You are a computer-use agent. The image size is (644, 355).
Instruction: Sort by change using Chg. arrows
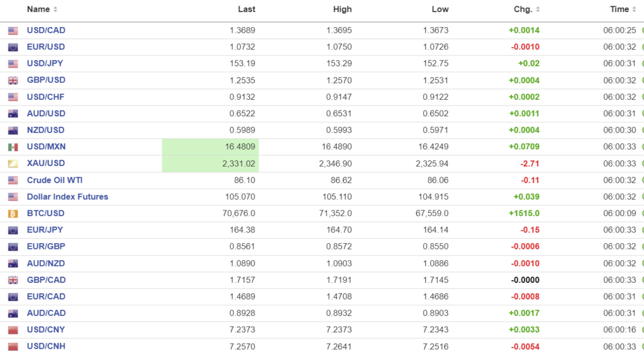tap(538, 9)
